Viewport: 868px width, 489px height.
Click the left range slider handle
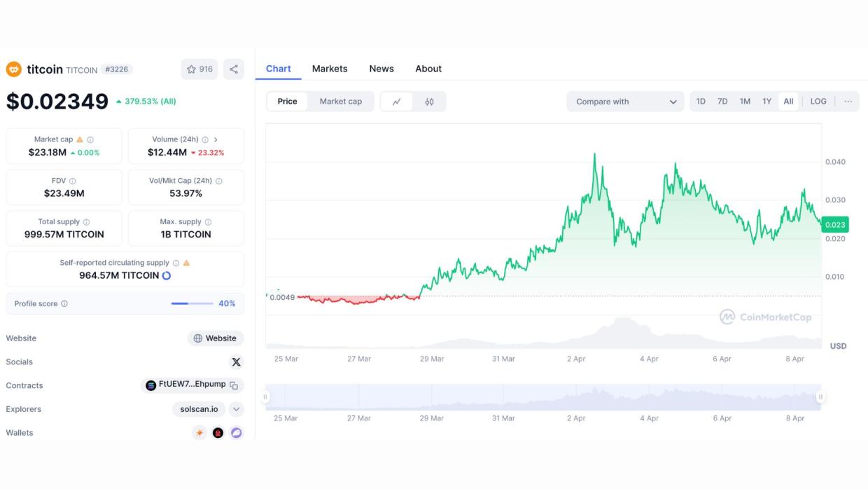point(265,397)
